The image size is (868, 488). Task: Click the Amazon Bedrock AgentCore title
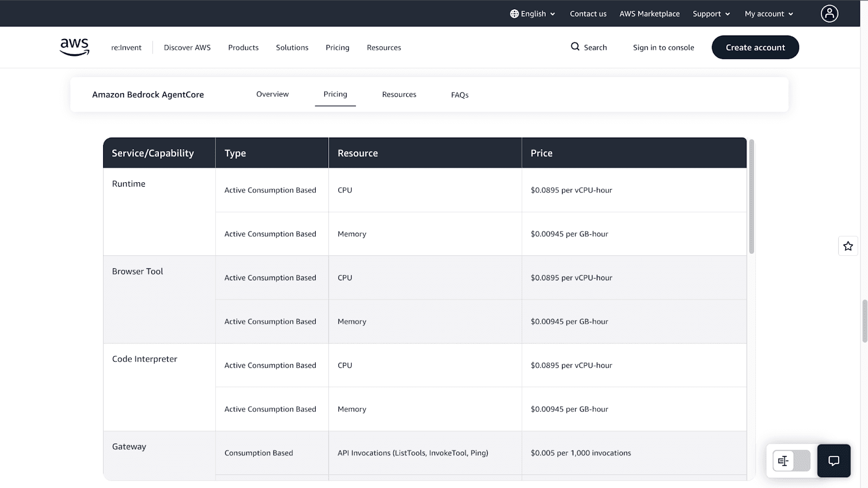pyautogui.click(x=148, y=94)
